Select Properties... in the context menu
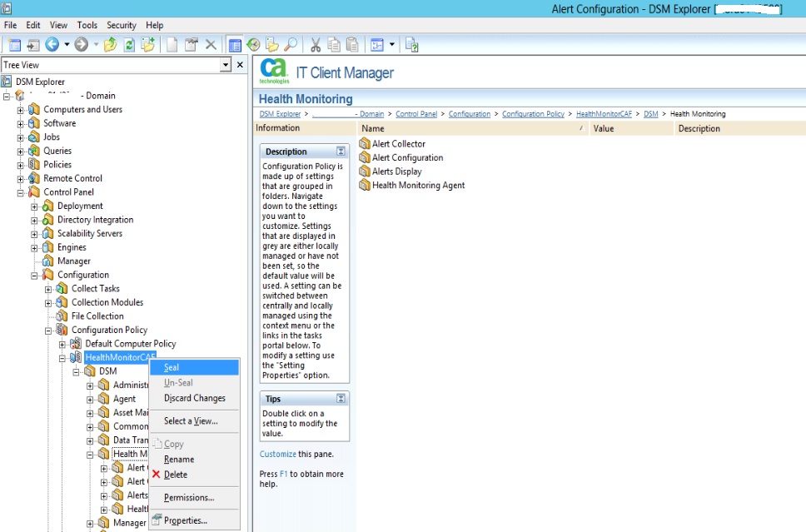Screen dimensions: 806x532 click(x=185, y=520)
